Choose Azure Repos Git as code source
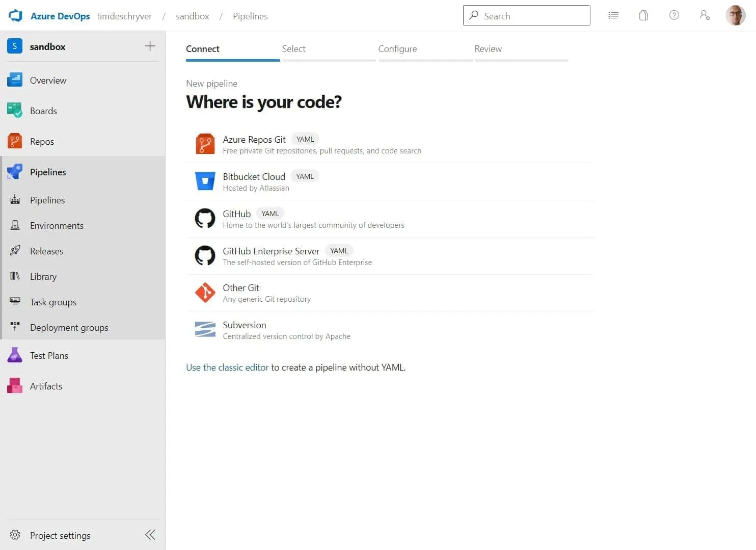Image resolution: width=756 pixels, height=550 pixels. [x=390, y=144]
